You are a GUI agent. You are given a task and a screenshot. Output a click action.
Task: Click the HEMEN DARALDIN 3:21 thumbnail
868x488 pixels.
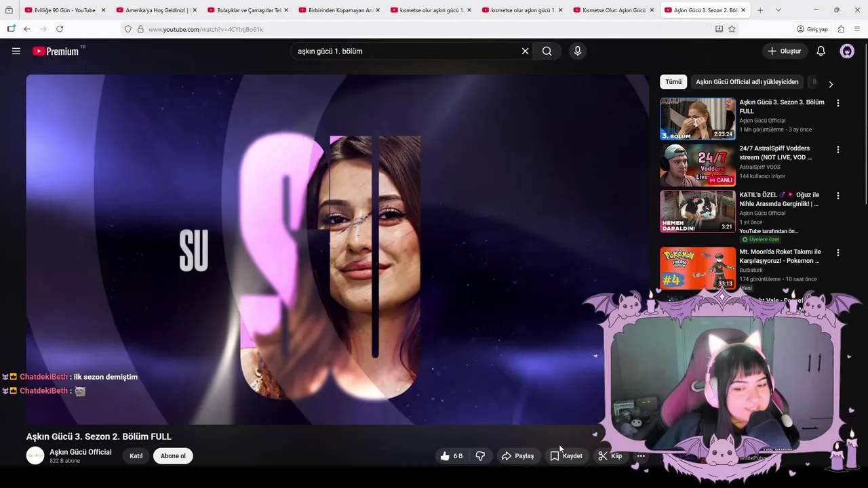pos(698,211)
